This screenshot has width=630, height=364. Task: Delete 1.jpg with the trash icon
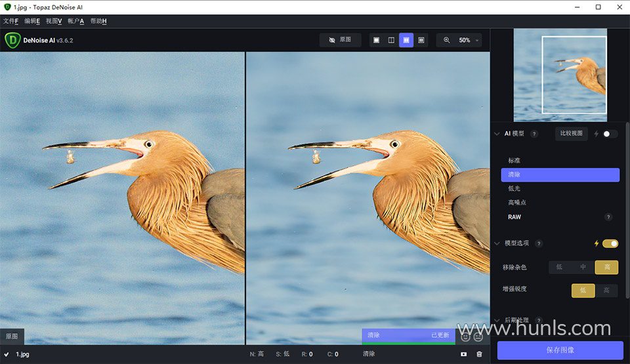tap(479, 354)
